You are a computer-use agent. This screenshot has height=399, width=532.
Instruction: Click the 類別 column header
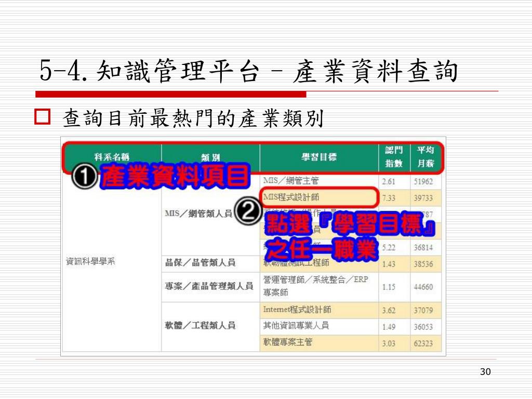[x=211, y=157]
